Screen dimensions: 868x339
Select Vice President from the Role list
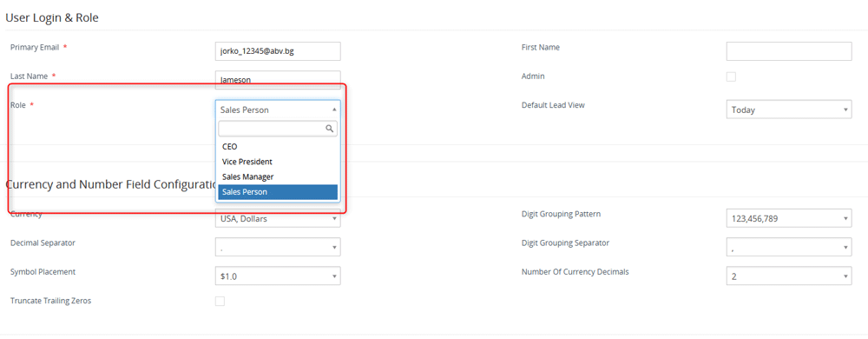pyautogui.click(x=278, y=162)
